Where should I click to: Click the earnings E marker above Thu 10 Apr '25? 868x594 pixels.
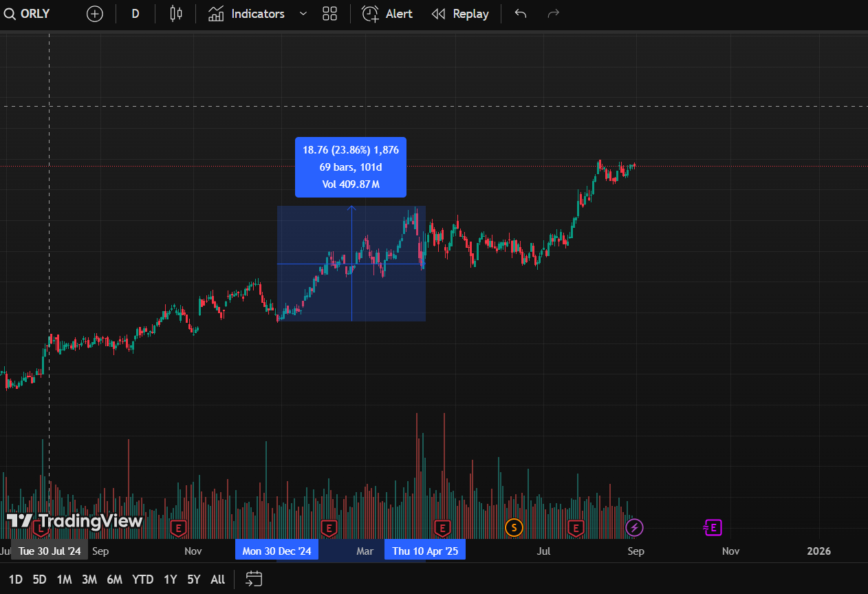pos(442,529)
